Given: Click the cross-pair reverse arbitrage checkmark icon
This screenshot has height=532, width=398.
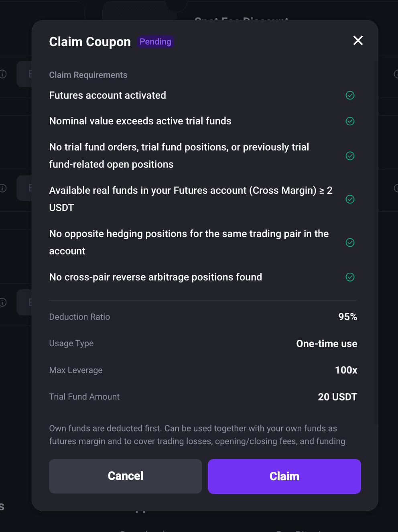Looking at the screenshot, I should click(x=350, y=277).
